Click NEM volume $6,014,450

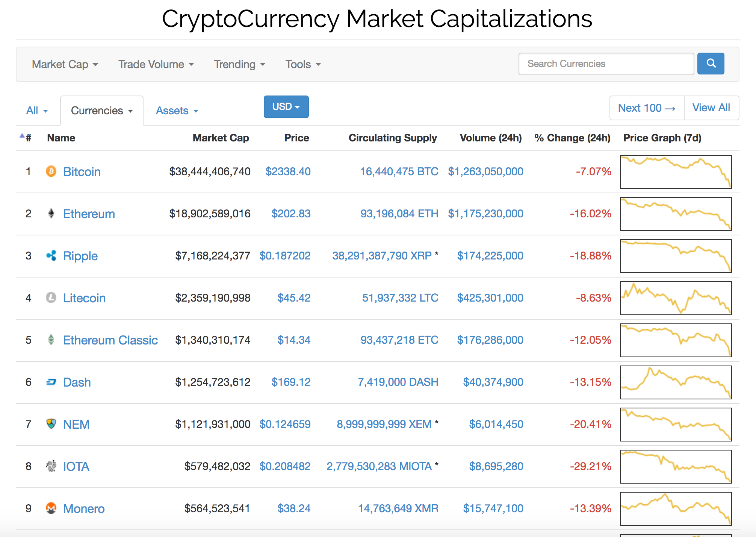[496, 424]
